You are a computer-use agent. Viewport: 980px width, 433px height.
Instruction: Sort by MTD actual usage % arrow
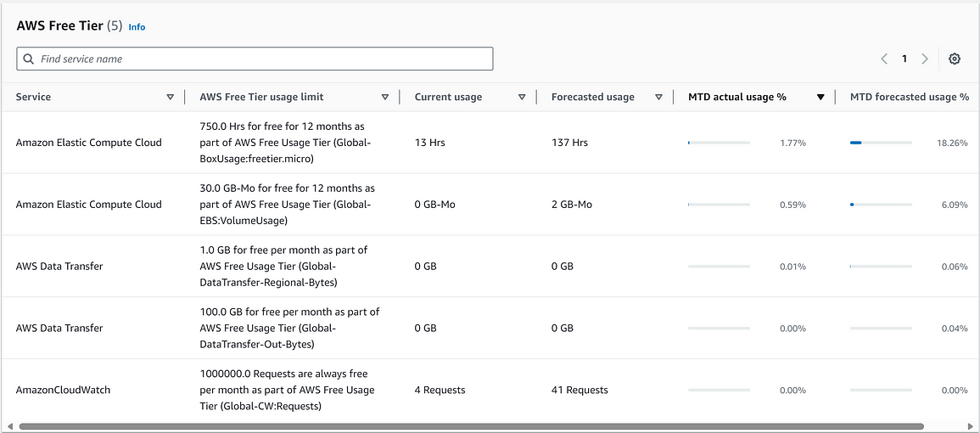coord(820,97)
